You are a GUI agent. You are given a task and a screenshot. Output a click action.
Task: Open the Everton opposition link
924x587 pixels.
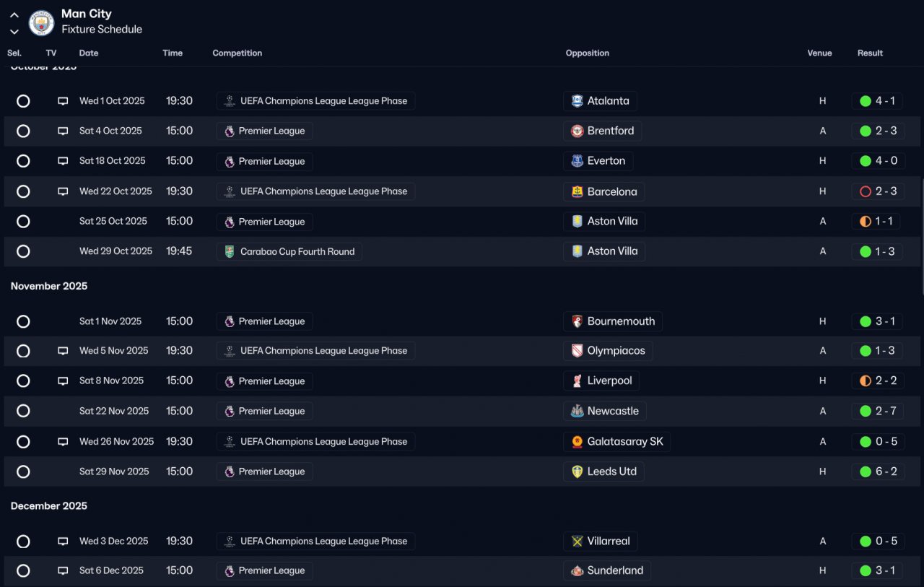pos(606,161)
